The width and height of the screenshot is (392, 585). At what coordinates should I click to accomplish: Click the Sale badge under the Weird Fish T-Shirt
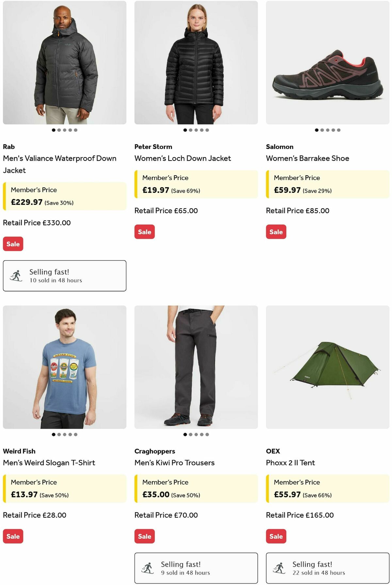(x=13, y=536)
